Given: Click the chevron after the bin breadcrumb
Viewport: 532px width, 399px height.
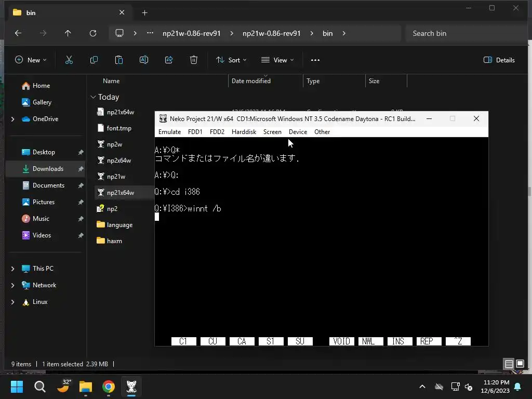Looking at the screenshot, I should [x=344, y=33].
